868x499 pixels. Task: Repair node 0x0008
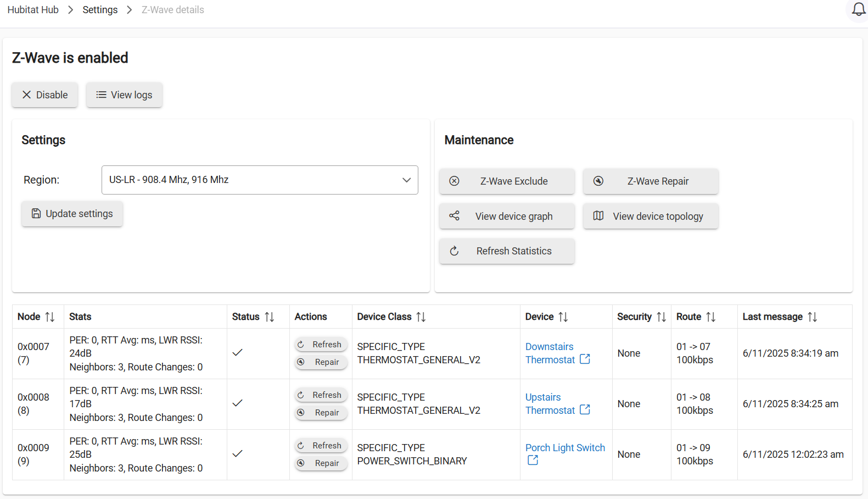point(321,413)
